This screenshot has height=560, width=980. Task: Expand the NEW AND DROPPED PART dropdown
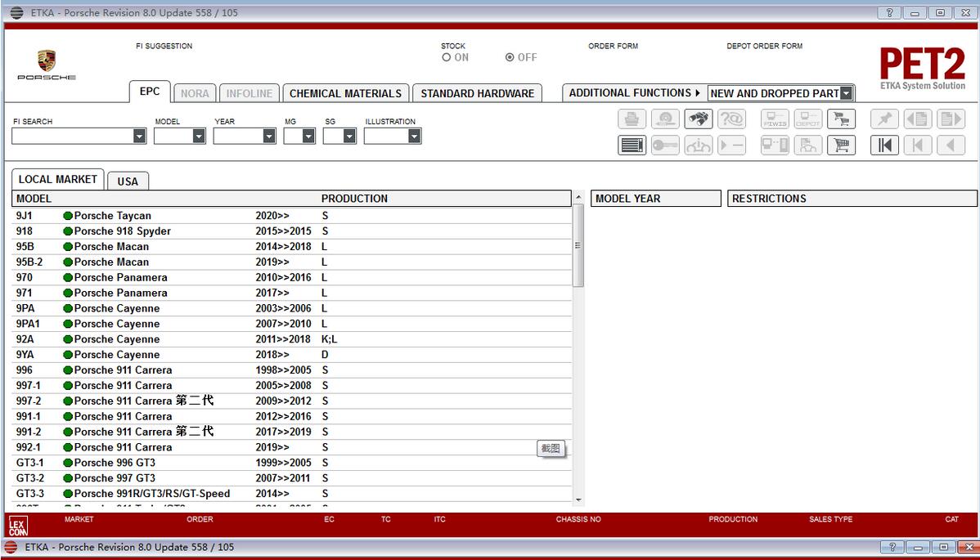pos(846,94)
